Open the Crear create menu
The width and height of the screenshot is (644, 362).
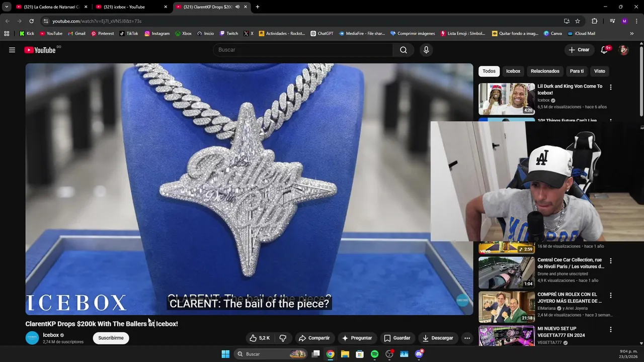point(579,50)
